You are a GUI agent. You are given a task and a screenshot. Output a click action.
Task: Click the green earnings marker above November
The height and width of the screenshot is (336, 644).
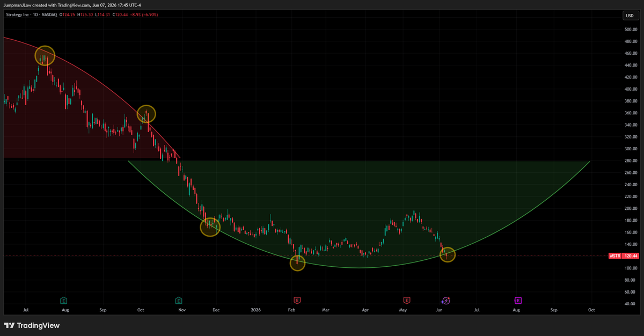click(178, 300)
